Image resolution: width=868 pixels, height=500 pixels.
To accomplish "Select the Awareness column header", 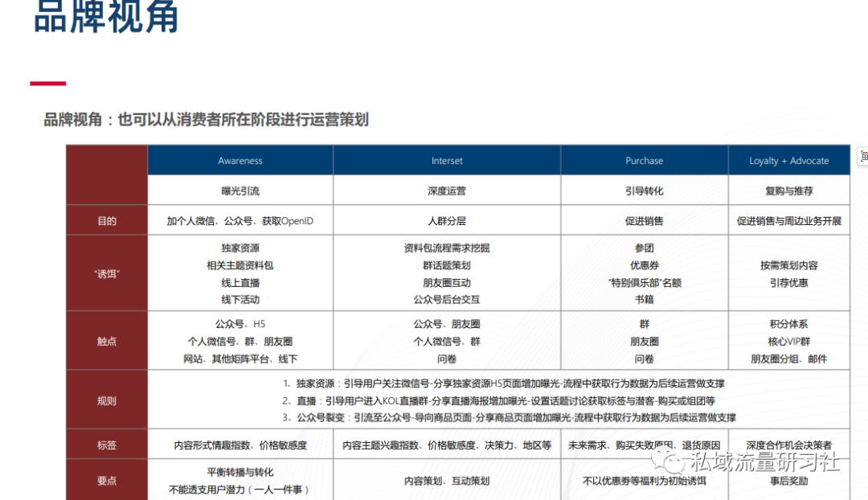I will [x=240, y=161].
